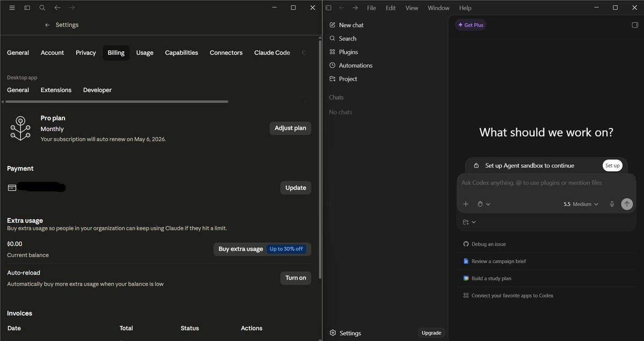Screen dimensions: 644x341
Task: Turn on Auto-reload for extra usage
Action: pos(296,278)
